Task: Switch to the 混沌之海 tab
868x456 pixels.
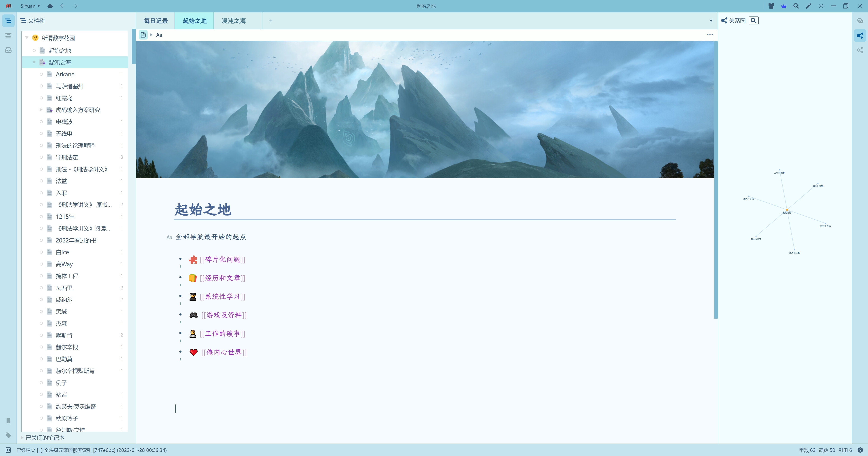Action: pos(234,21)
